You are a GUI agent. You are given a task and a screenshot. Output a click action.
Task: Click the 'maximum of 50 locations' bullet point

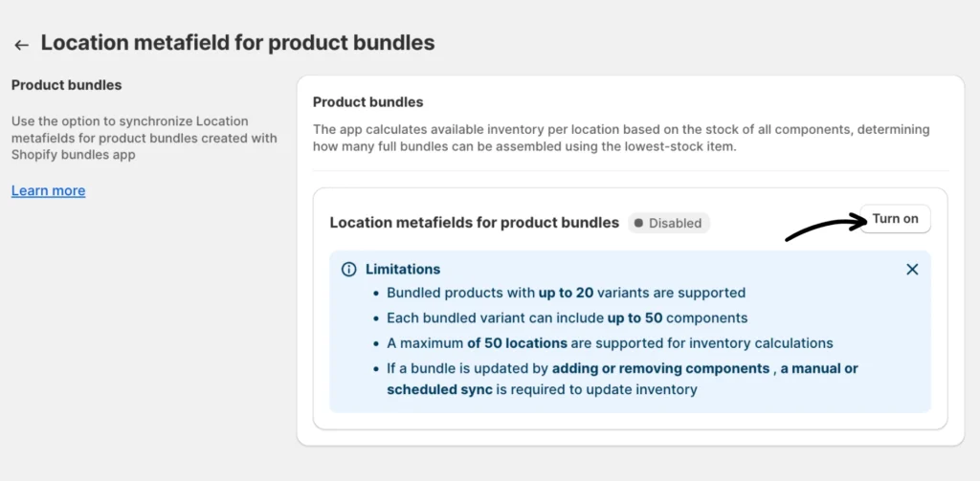(x=610, y=342)
